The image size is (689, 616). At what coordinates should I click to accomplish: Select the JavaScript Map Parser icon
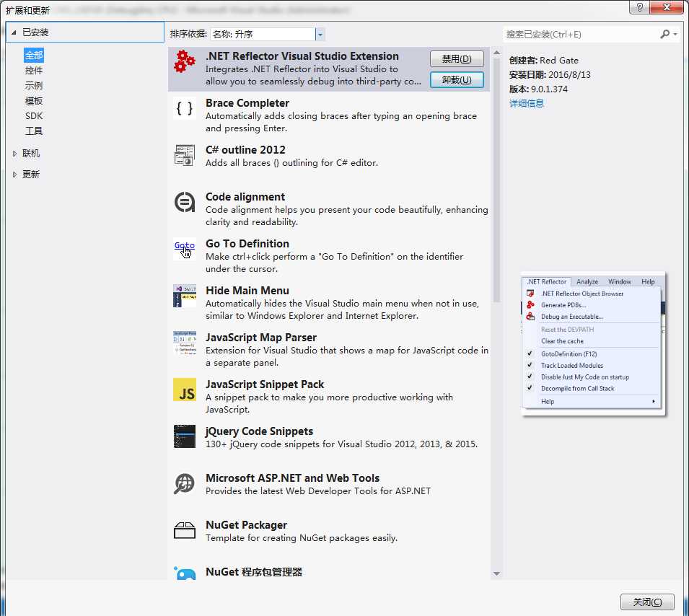coord(185,343)
